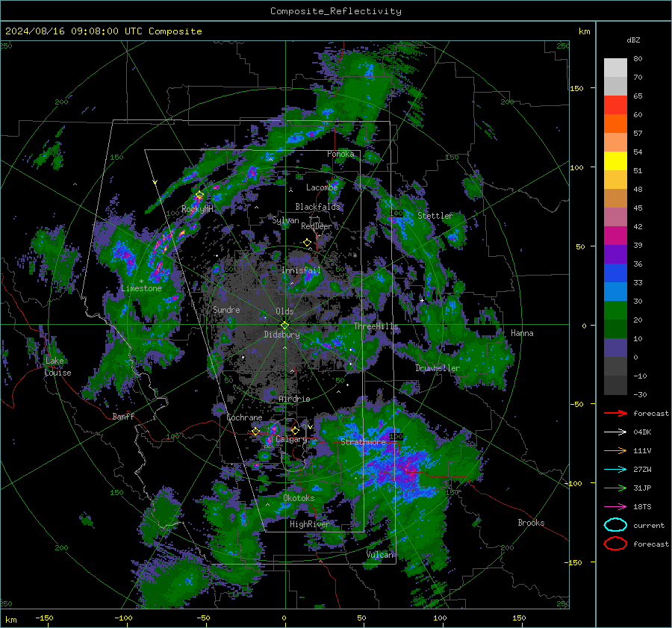Click yellow diamond marker above RockyMH
Screen dimensions: 672x628
tap(199, 196)
